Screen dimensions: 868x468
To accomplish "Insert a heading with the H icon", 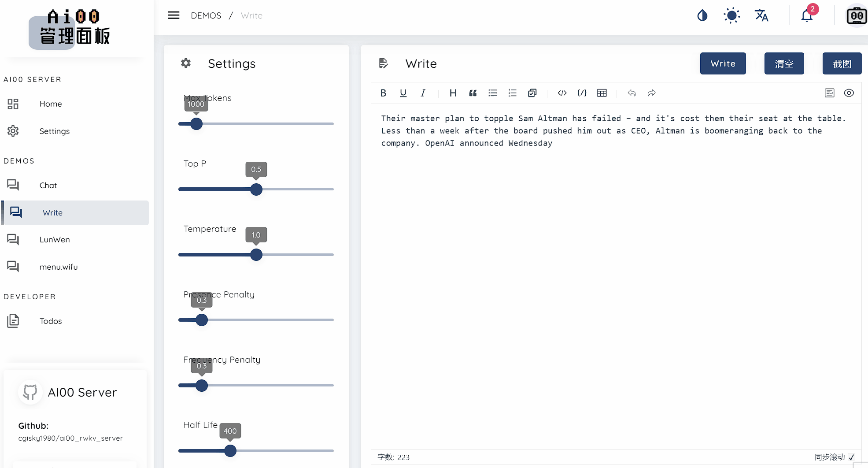I will tap(453, 93).
